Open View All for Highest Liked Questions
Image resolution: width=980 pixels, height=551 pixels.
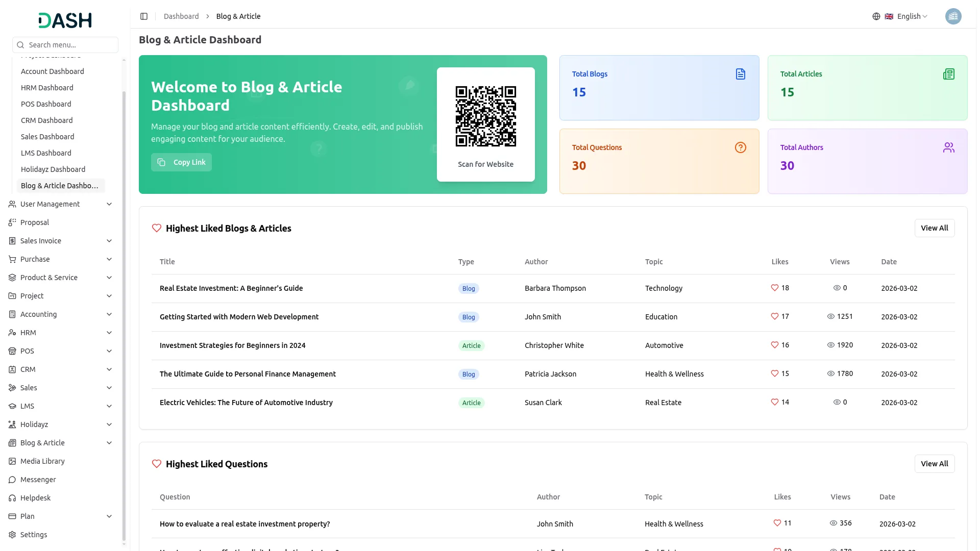click(x=935, y=464)
